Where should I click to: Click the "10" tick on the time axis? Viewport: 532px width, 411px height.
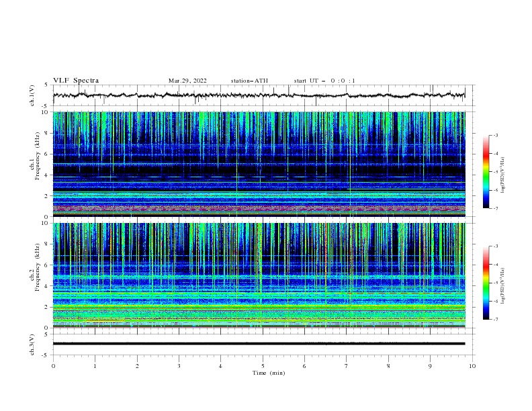[x=472, y=366]
